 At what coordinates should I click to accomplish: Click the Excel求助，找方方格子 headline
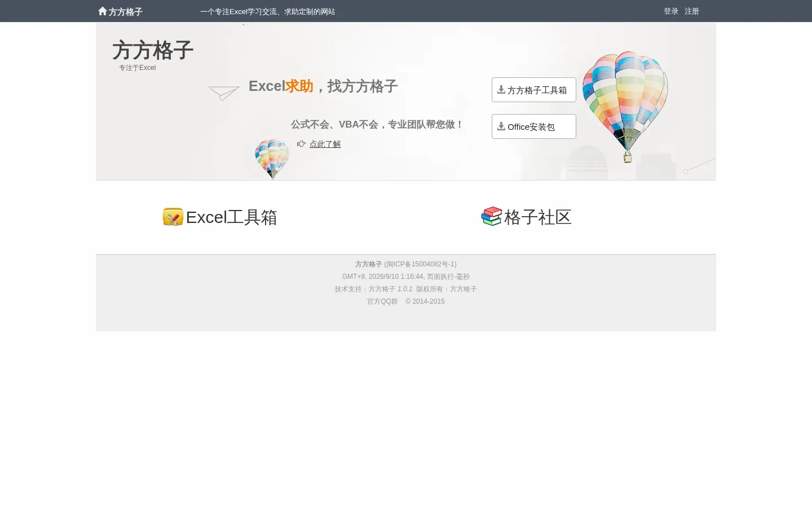tap(323, 86)
